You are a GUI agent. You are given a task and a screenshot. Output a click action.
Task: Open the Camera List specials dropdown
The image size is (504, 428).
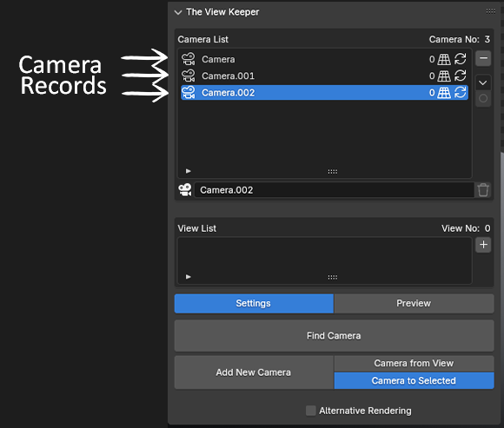483,82
